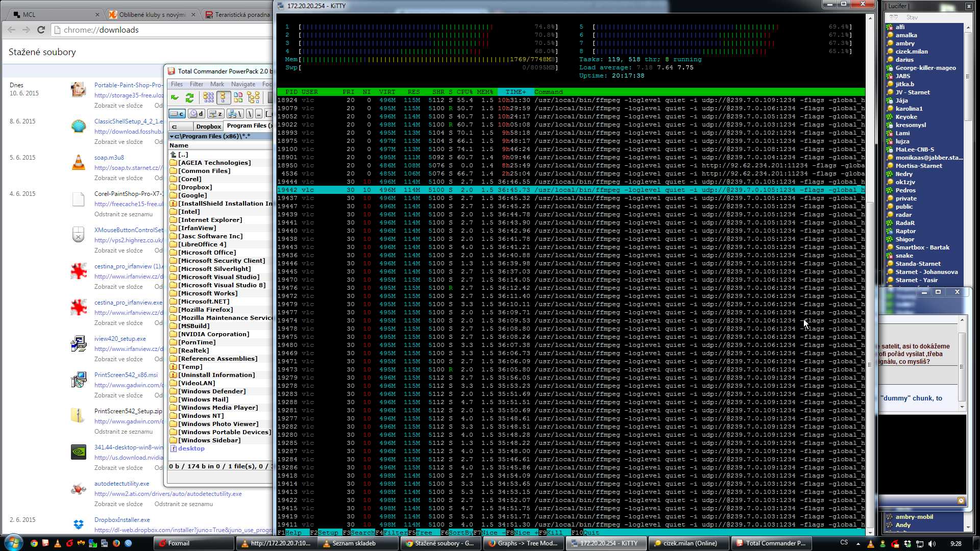Click the soap.m3u8 download link
Image resolution: width=980 pixels, height=551 pixels.
click(x=109, y=158)
